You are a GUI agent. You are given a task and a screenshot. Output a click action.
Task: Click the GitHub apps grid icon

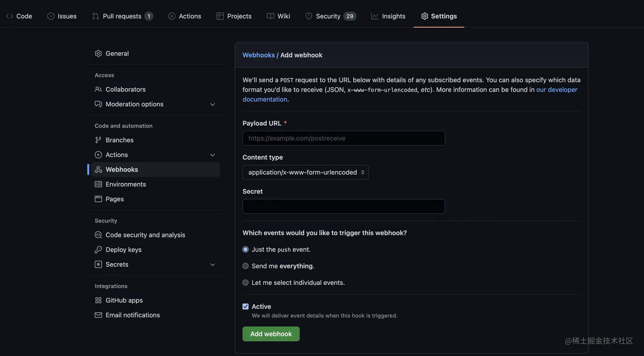coord(98,300)
